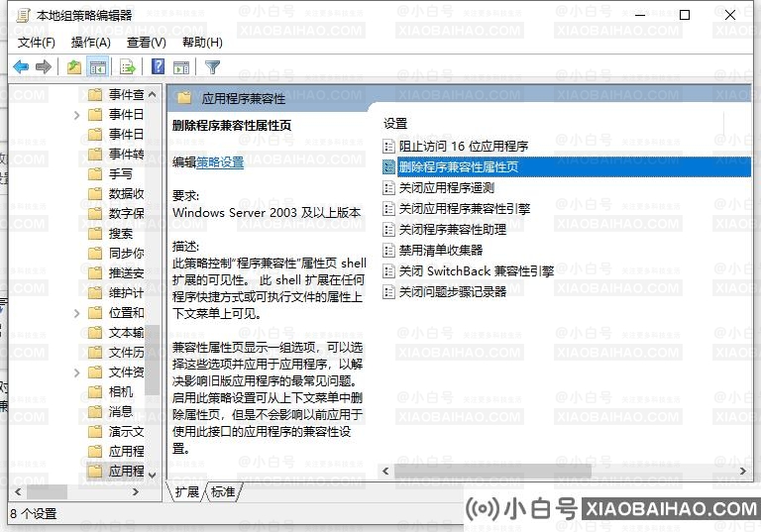Click the policy icon beside 阻止访问 16 位应用程序
Viewport: 761px width, 532px height.
coord(388,146)
